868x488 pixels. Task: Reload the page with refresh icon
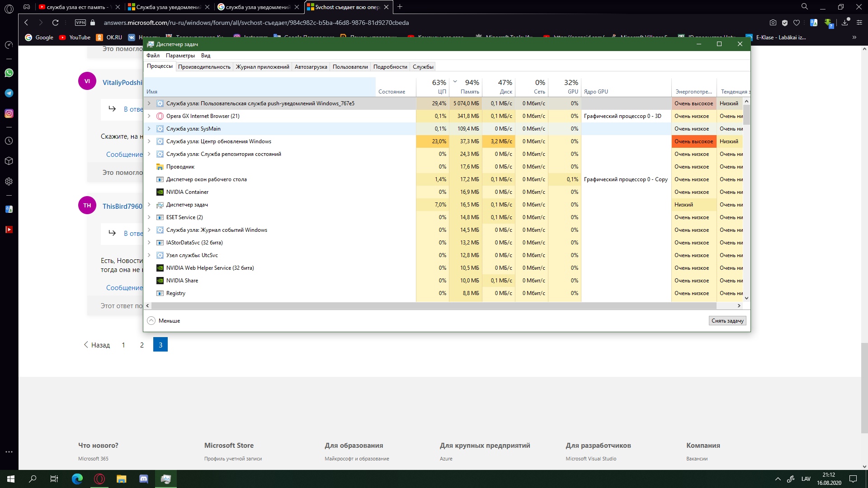click(x=55, y=23)
